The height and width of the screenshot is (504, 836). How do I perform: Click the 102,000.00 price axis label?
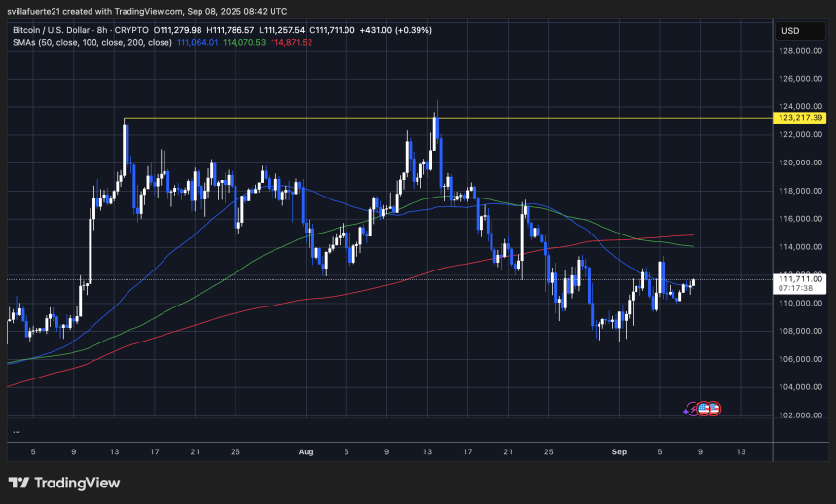pos(802,415)
